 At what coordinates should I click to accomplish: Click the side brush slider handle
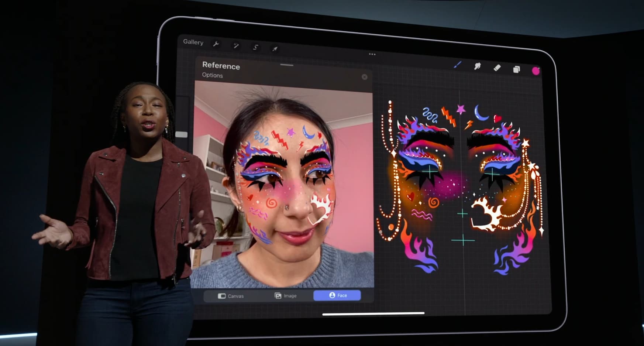[181, 134]
